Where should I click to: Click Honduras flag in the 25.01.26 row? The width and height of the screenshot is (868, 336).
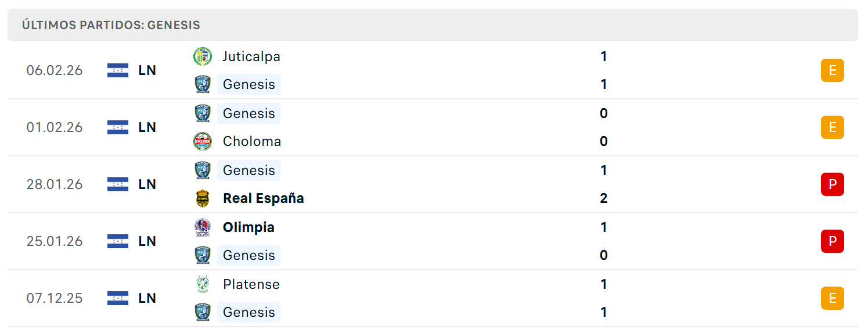(118, 241)
